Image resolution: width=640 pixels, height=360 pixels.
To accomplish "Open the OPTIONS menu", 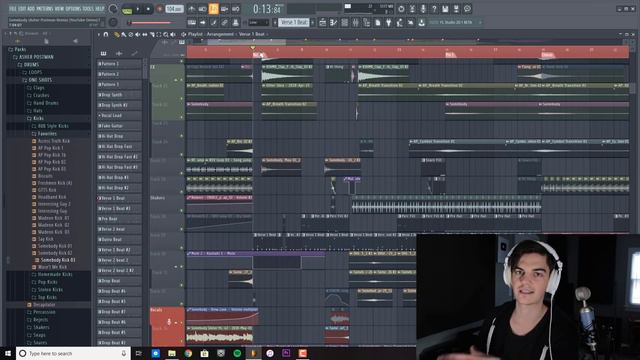I will pos(73,9).
